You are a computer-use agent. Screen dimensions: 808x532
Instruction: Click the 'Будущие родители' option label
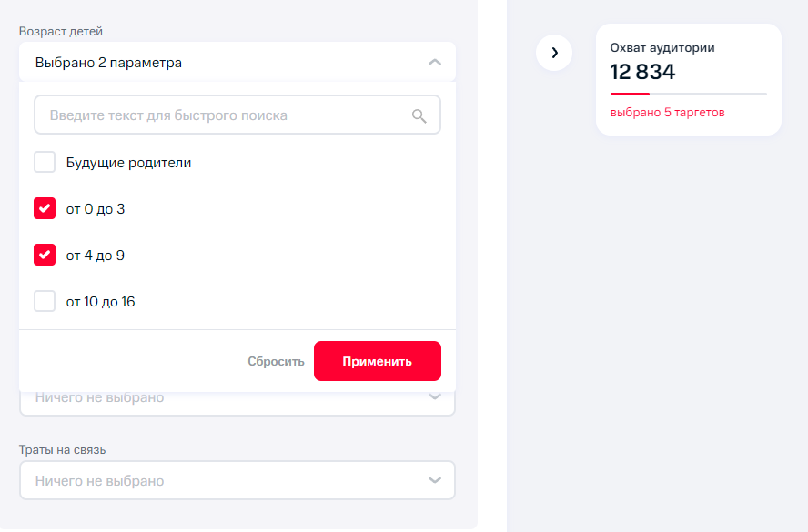click(128, 163)
